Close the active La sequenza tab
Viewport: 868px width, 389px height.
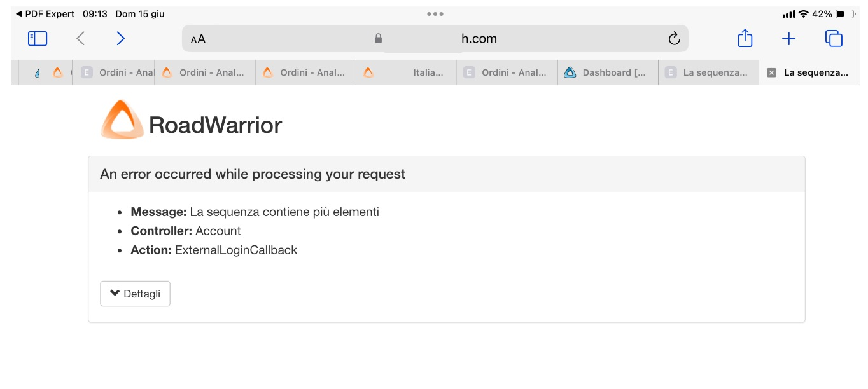[x=771, y=72]
